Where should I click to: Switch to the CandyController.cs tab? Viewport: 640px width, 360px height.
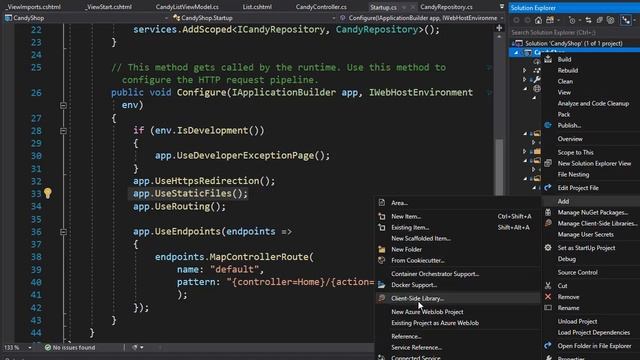pyautogui.click(x=321, y=7)
